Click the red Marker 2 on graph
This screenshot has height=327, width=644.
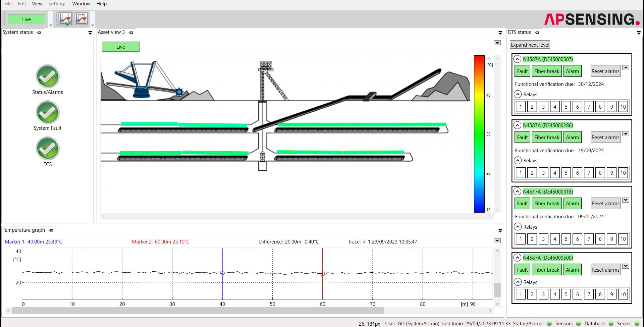tap(322, 274)
